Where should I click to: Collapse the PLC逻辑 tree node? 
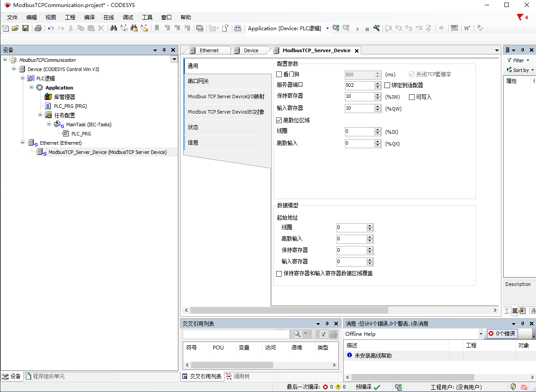(23, 78)
